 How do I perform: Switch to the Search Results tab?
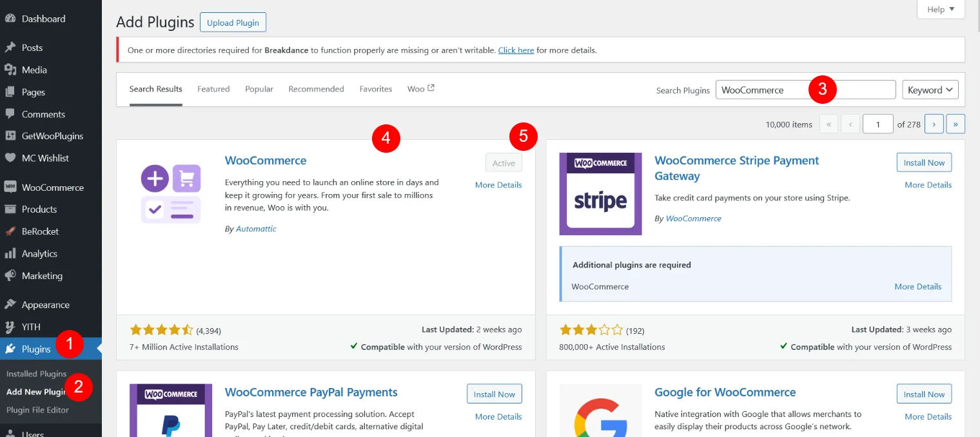pos(156,89)
